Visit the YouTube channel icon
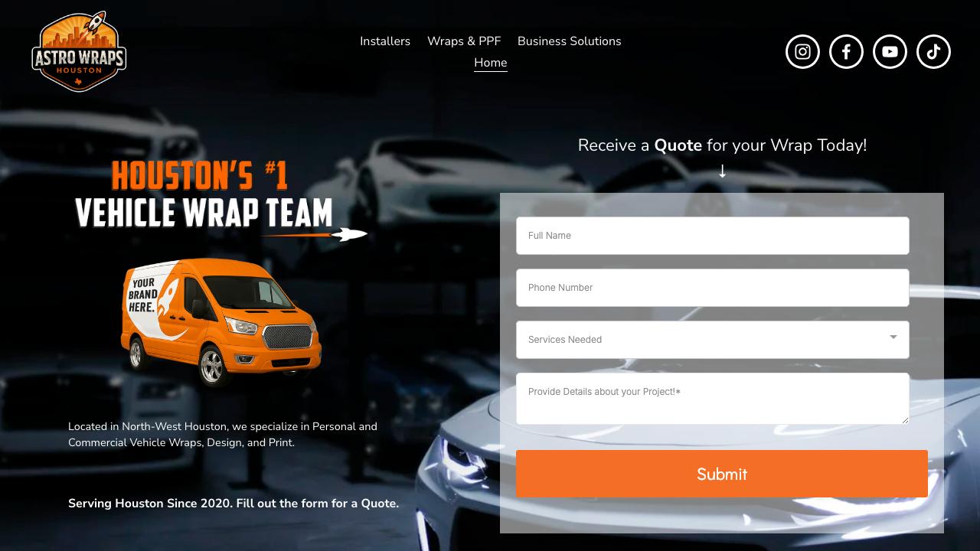980x551 pixels. point(890,51)
